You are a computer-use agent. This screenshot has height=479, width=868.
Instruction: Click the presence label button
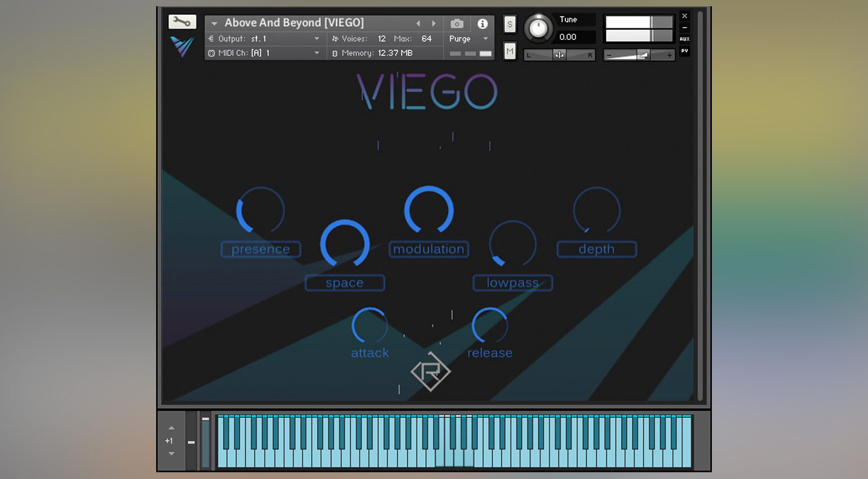point(260,249)
